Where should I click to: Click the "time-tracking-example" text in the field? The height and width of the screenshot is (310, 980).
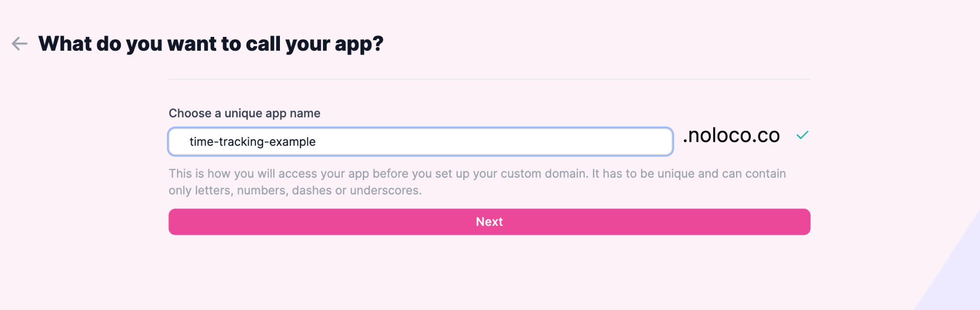[252, 142]
